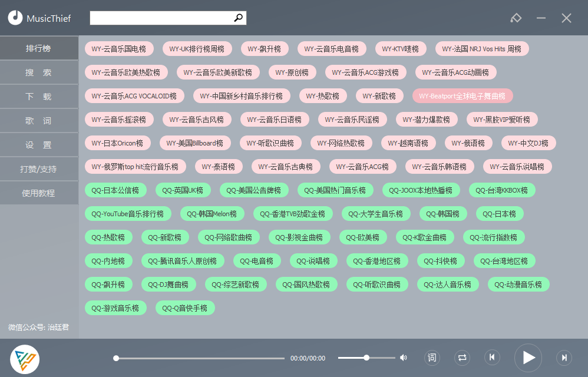Select the WY-云音乐国电榜 chart
The width and height of the screenshot is (588, 377).
click(x=119, y=49)
